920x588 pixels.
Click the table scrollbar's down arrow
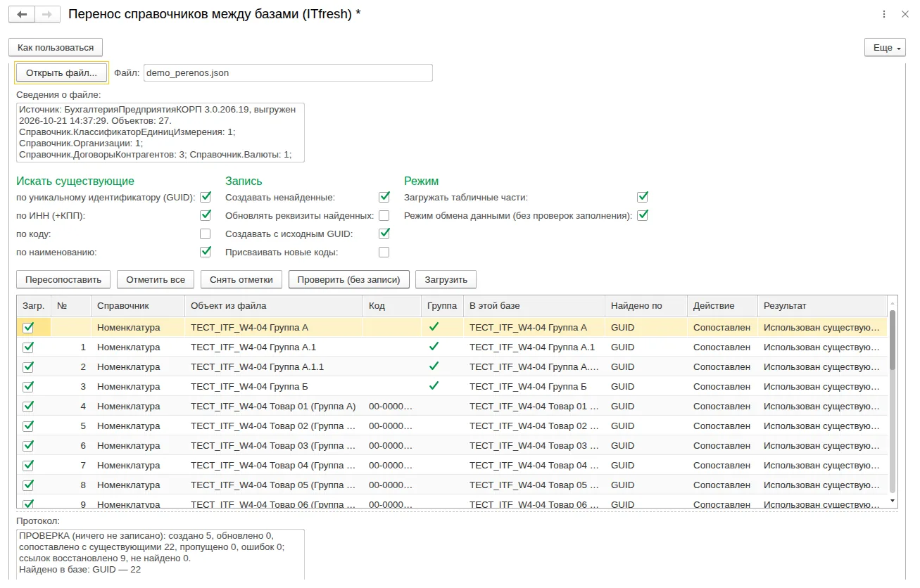[893, 500]
